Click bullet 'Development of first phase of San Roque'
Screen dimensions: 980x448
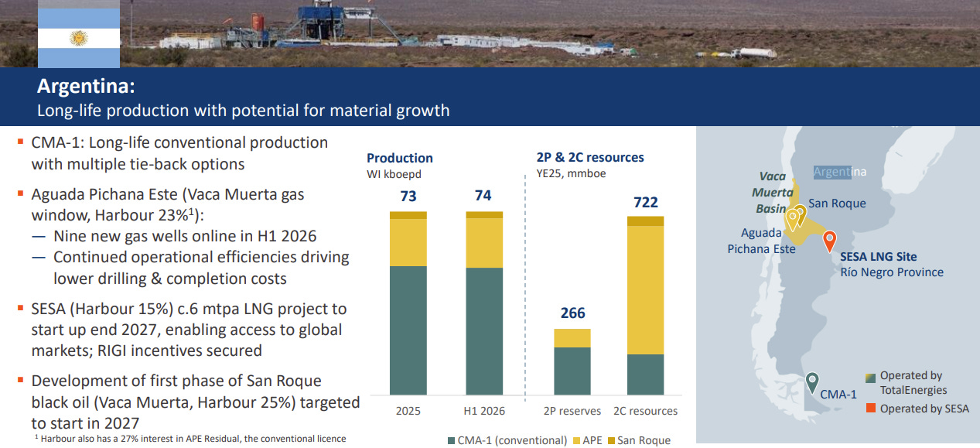(176, 381)
